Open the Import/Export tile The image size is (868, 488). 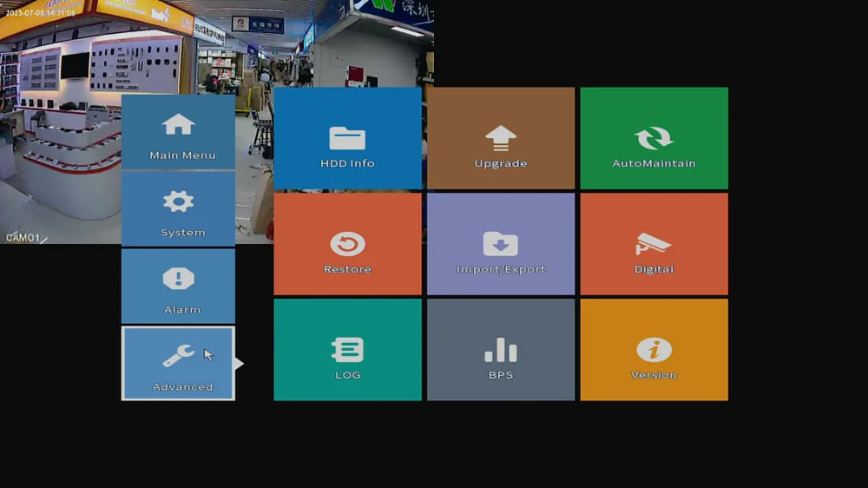pos(501,244)
